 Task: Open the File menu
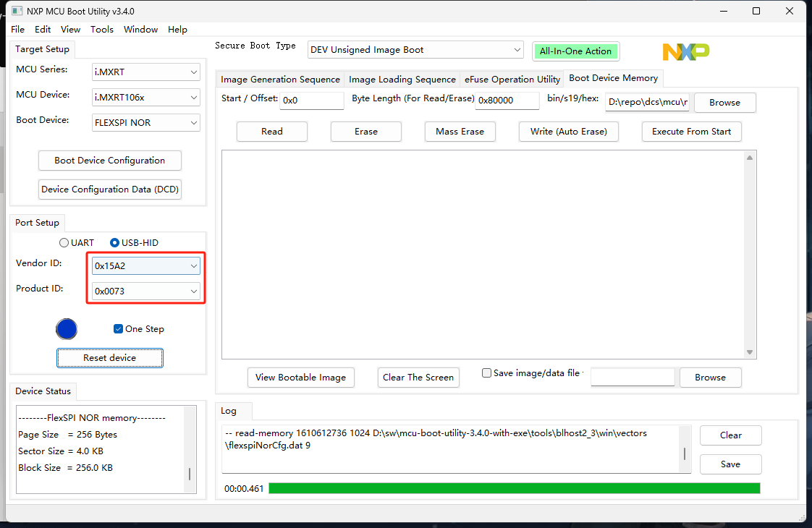17,30
